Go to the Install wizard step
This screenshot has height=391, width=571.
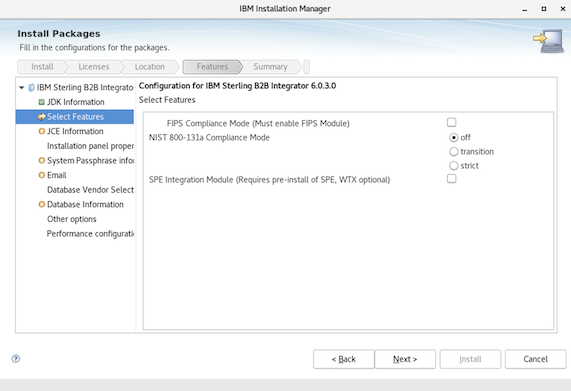coord(42,67)
